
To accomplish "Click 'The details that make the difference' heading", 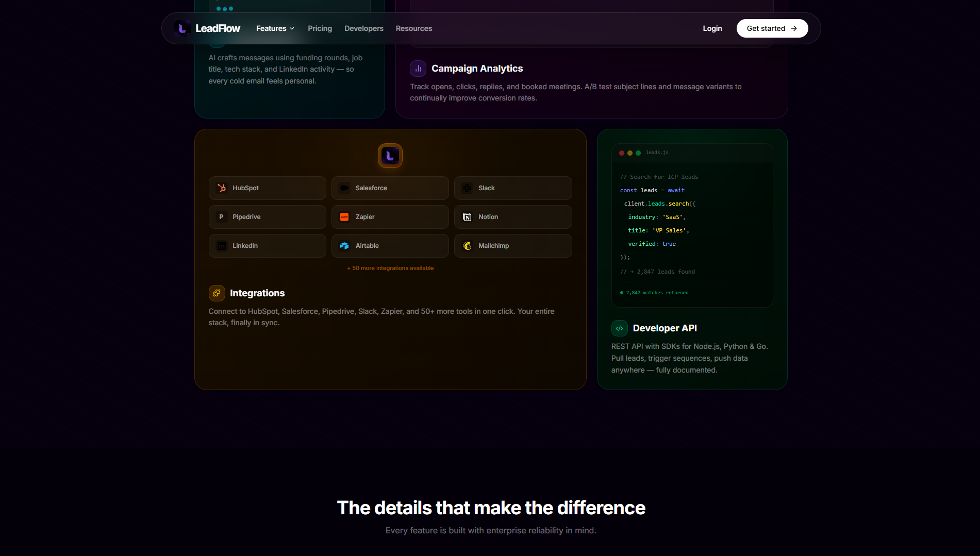I will (491, 508).
